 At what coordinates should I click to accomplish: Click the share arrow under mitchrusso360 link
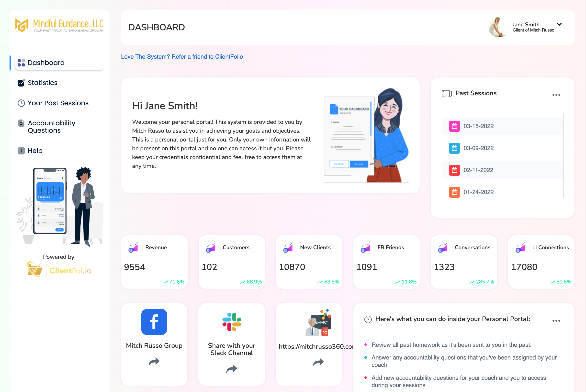pyautogui.click(x=318, y=362)
